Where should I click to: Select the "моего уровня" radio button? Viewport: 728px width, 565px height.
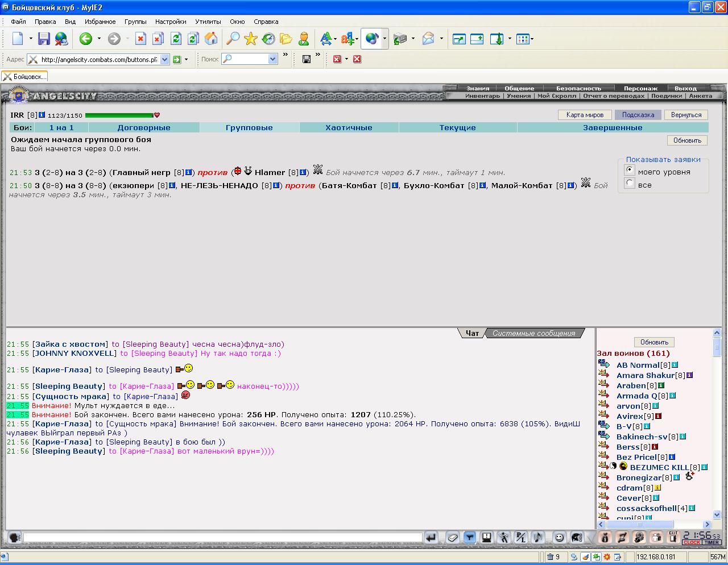pyautogui.click(x=630, y=170)
